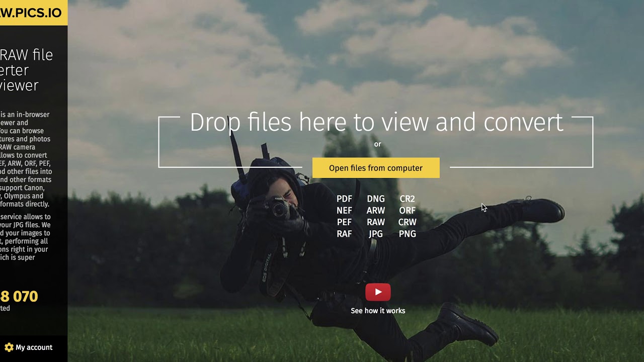Select the NEF format label
This screenshot has height=362, width=644.
coord(344,211)
